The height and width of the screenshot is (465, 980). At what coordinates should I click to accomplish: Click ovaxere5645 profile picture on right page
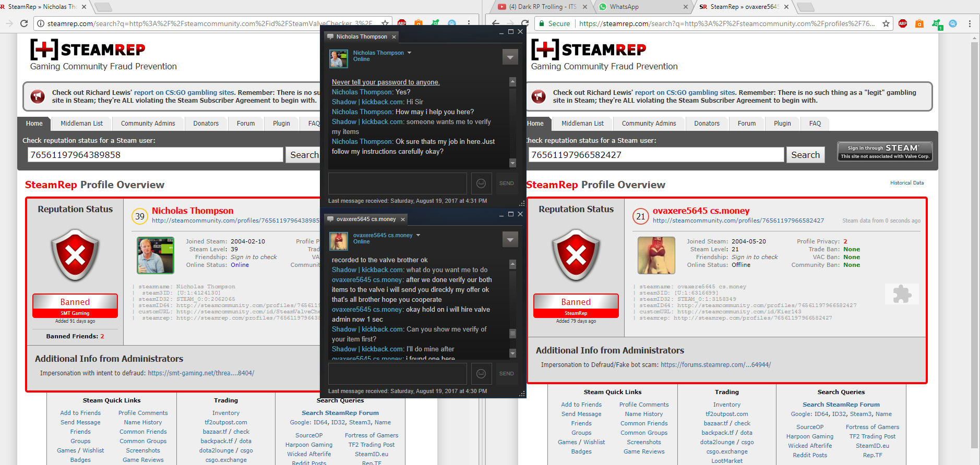pos(656,255)
